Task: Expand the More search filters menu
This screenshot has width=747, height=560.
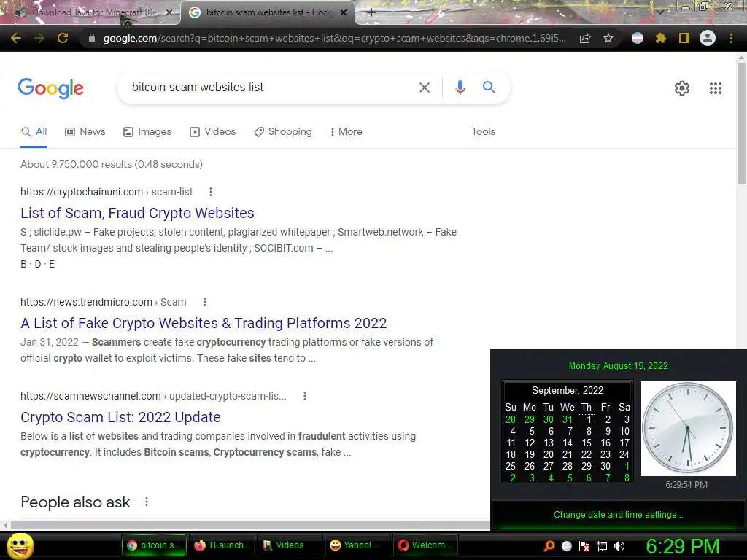Action: pos(347,132)
